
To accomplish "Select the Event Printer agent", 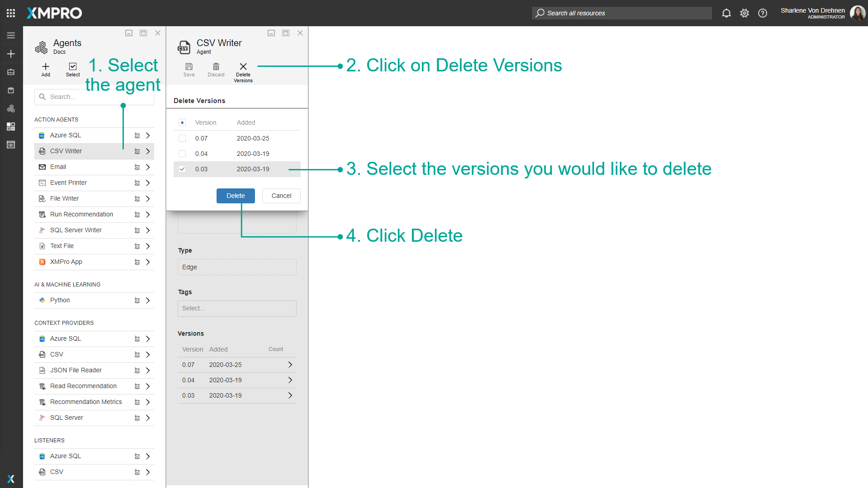I will pos(94,183).
